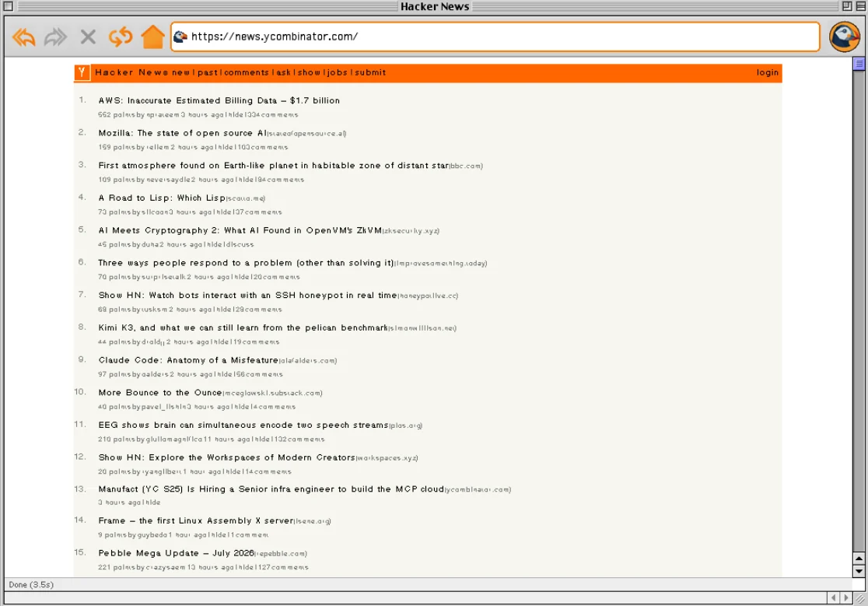Open 'Frame – the first Linux Assembly X server'
This screenshot has width=868, height=606.
click(x=196, y=520)
